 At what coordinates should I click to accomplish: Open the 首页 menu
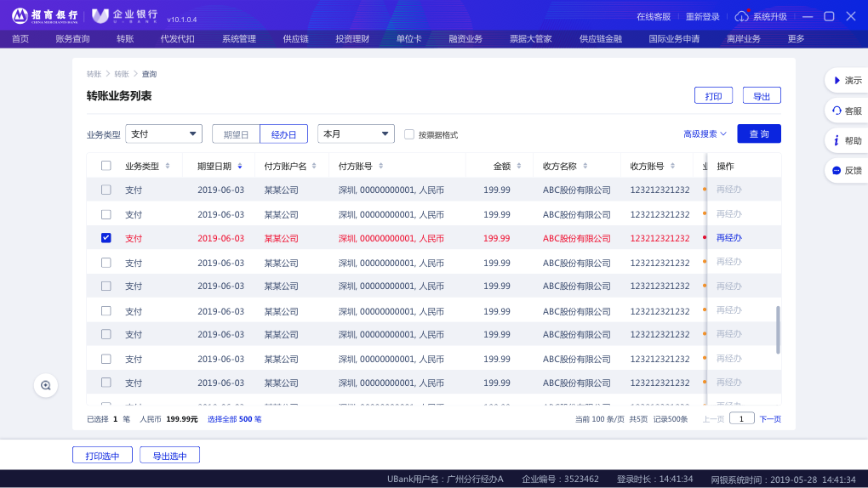click(20, 39)
